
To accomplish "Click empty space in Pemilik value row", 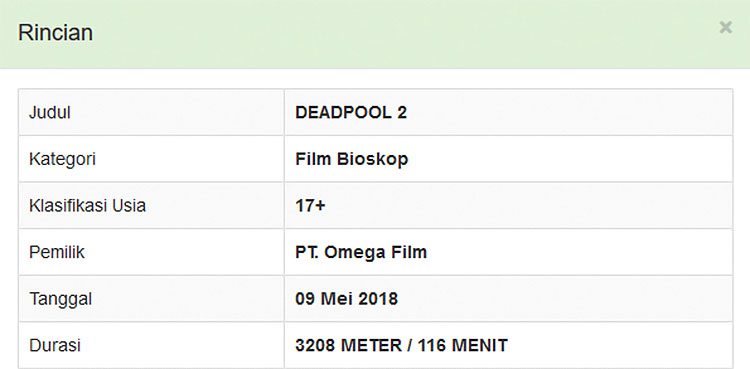I will click(x=579, y=252).
